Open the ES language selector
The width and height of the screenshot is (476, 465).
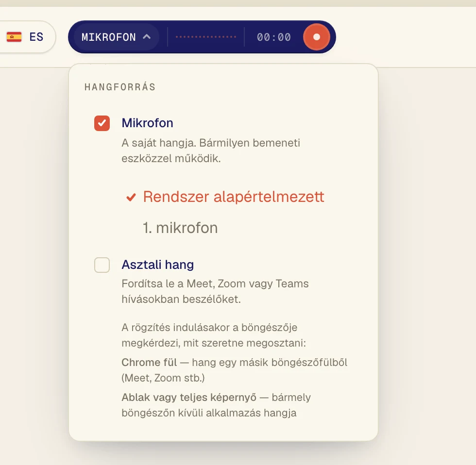point(26,37)
